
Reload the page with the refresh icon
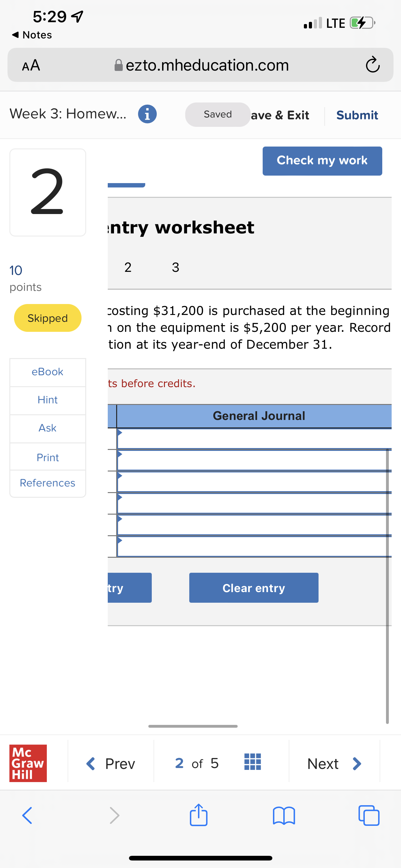(372, 65)
